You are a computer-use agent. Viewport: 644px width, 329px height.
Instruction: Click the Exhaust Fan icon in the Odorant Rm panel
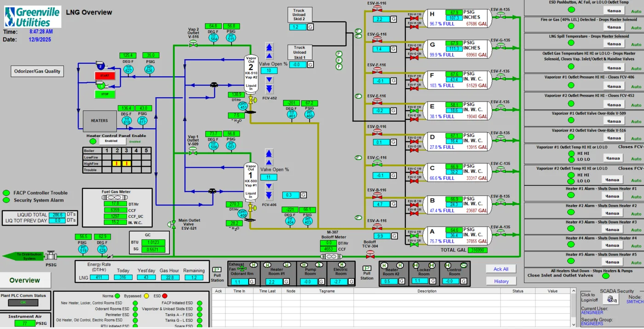241,268
